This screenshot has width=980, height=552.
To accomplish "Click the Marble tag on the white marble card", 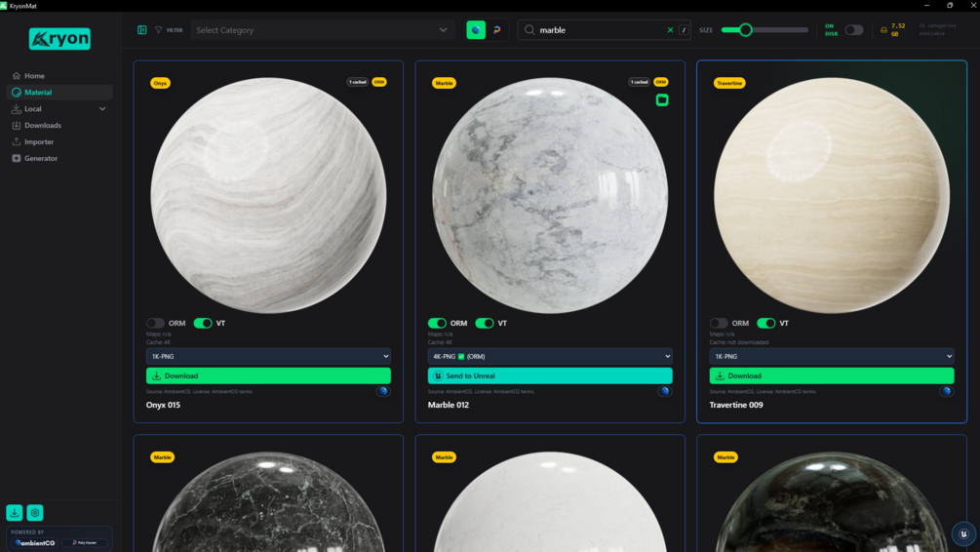I will [x=444, y=457].
